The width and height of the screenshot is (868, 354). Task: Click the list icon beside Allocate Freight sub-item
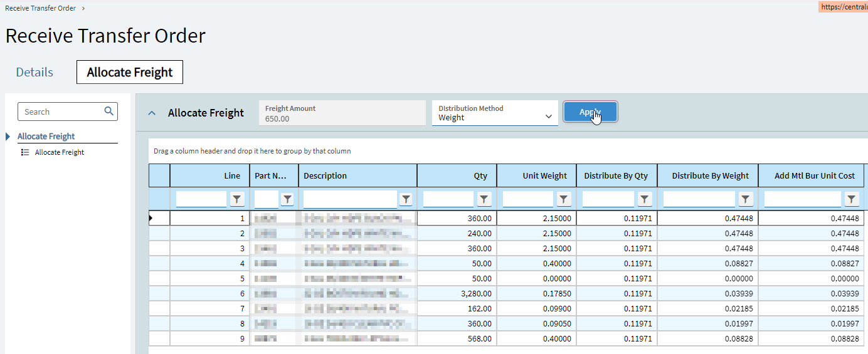tap(25, 152)
